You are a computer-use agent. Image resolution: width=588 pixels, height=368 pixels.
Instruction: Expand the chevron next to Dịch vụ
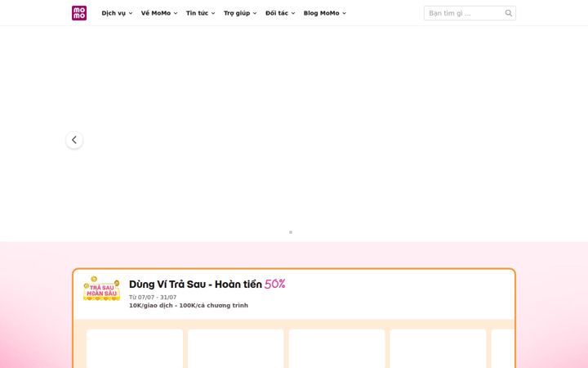[x=131, y=13]
